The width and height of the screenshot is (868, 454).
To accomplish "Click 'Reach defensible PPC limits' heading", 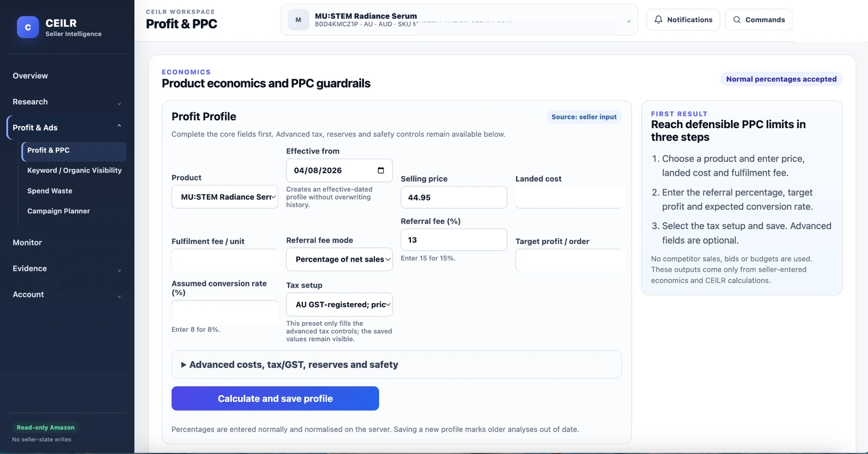I will tap(728, 131).
